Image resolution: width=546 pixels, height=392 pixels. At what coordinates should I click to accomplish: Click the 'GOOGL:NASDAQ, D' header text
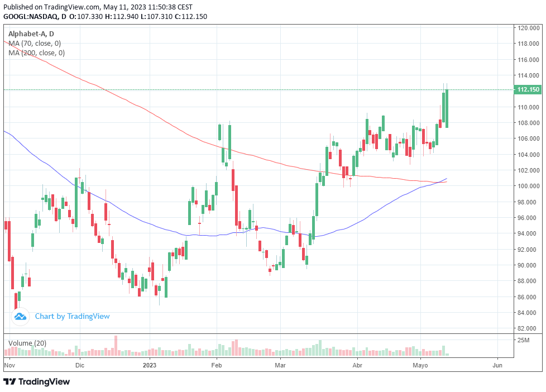pyautogui.click(x=35, y=16)
